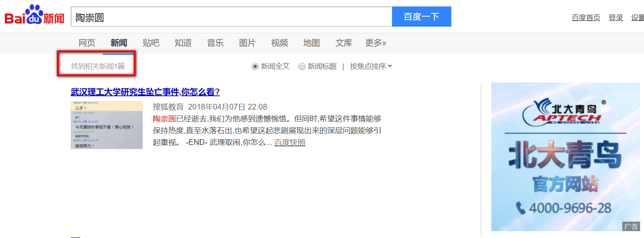Click the Baidu News logo

[34, 15]
